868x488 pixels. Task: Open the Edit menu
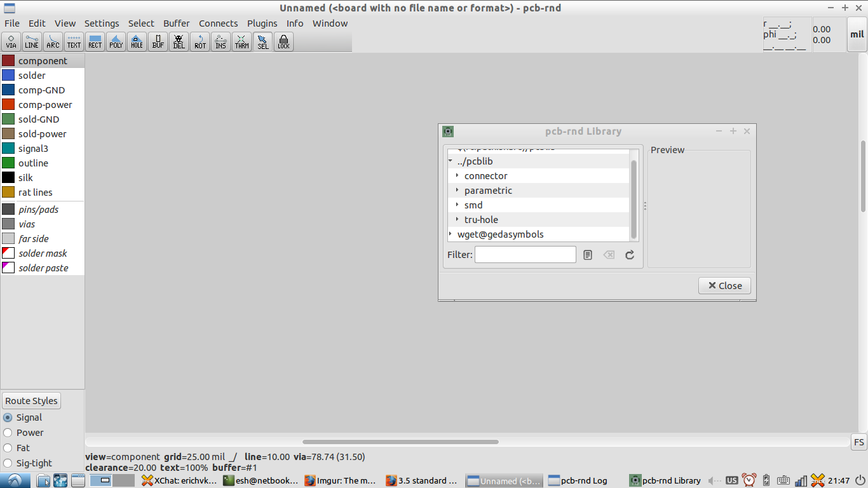tap(37, 24)
